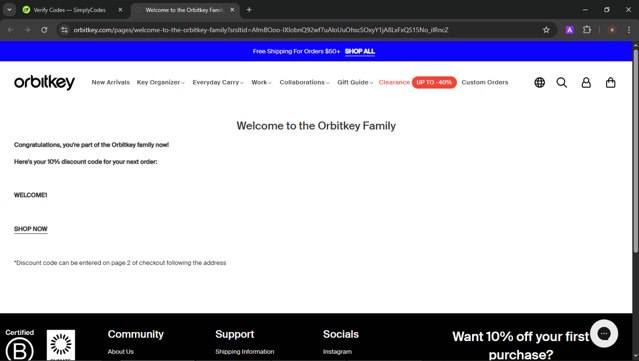
Task: Open the tab search dropdown arrow
Action: (x=9, y=10)
